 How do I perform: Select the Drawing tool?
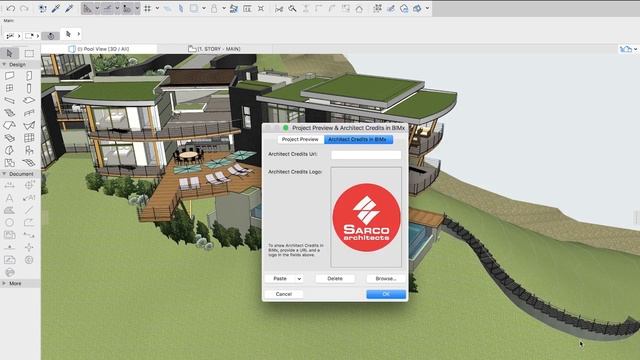(x=9, y=235)
